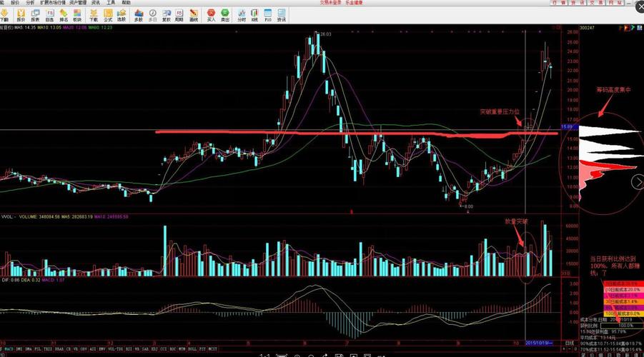Image resolution: width=644 pixels, height=357 pixels.
Task: Close the overlay with round X button
Action: pyautogui.click(x=640, y=6)
